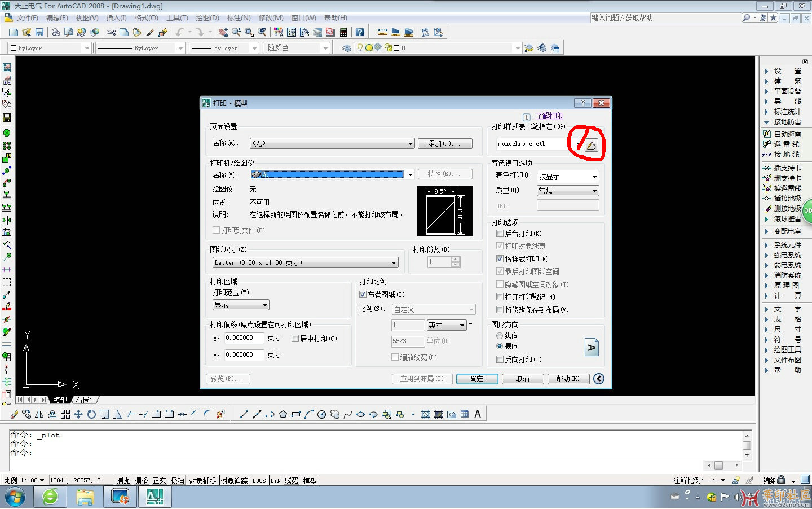Image resolution: width=812 pixels, height=509 pixels.
Task: Toggle 后台打印 checkbox
Action: 500,233
